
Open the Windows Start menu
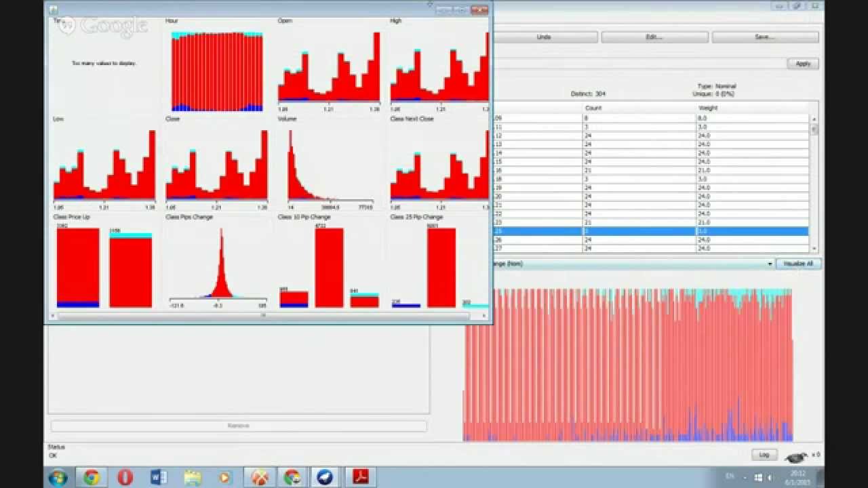pyautogui.click(x=58, y=477)
